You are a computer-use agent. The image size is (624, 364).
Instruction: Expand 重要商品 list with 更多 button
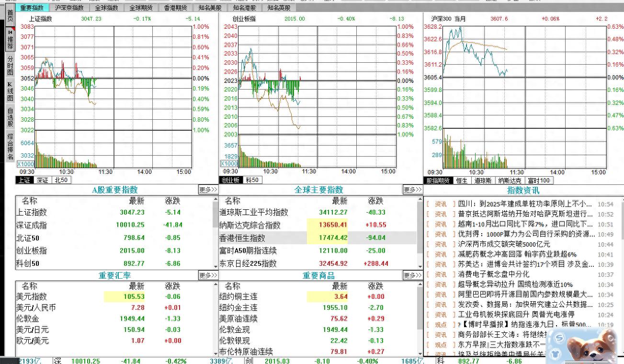(x=412, y=275)
